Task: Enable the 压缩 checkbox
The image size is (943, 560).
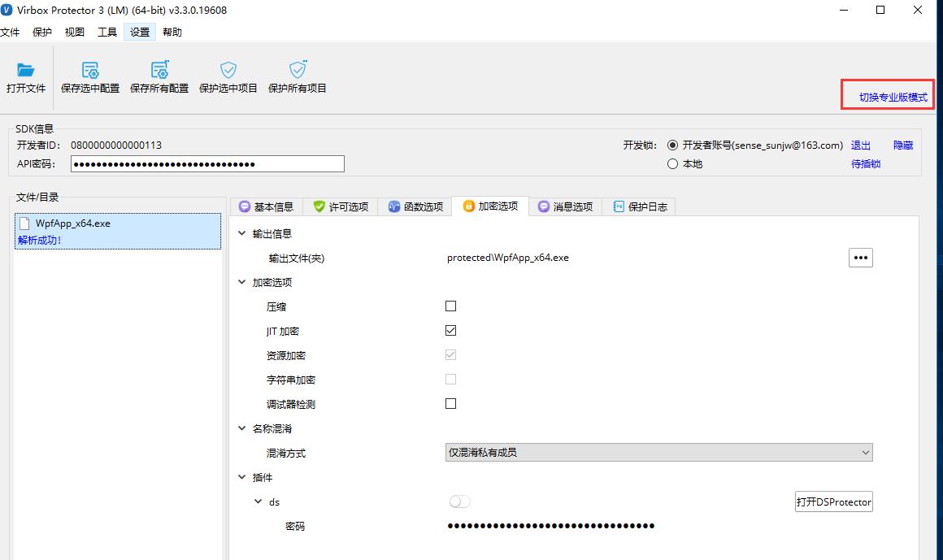Action: (x=450, y=306)
